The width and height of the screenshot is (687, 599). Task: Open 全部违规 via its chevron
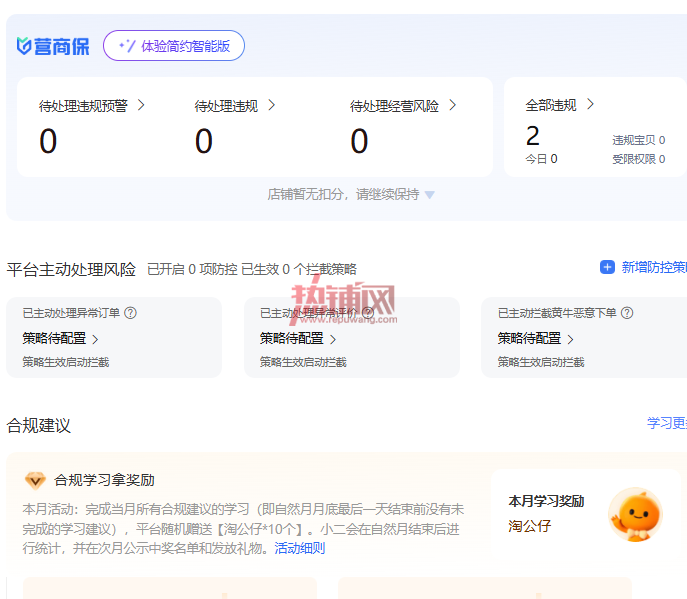pos(590,104)
